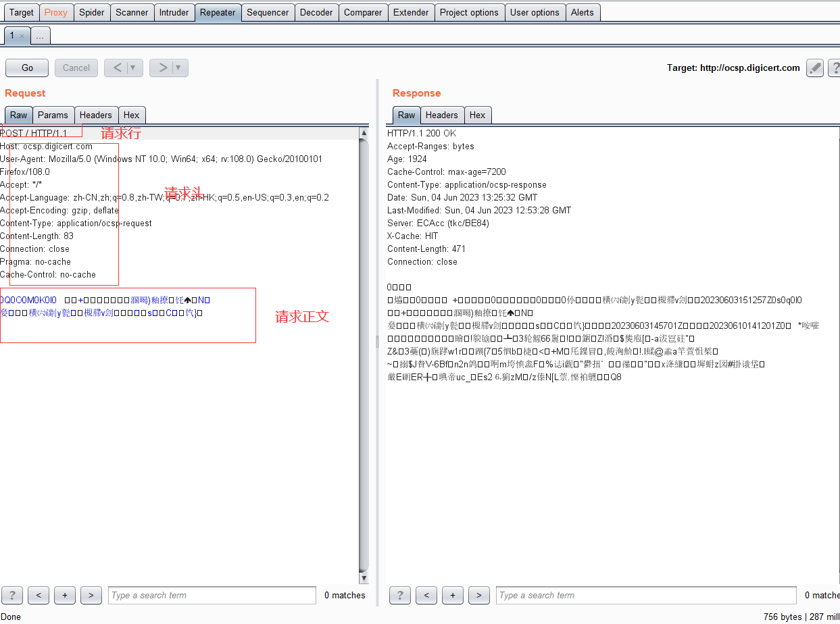Show the response Hex view
This screenshot has width=840, height=624.
(477, 115)
